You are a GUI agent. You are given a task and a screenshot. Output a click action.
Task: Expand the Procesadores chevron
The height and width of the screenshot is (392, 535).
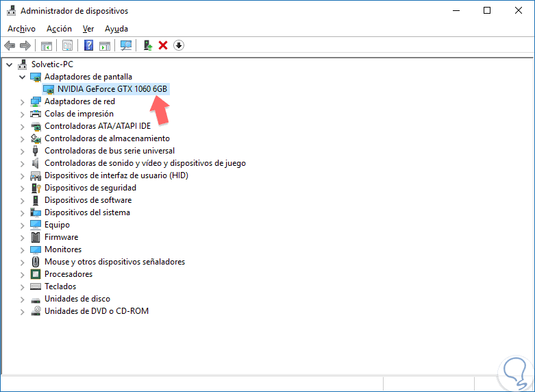22,274
